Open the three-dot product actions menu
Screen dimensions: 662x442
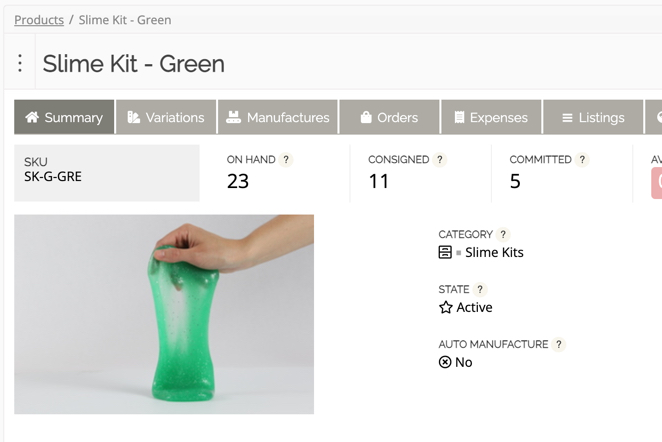pyautogui.click(x=20, y=64)
